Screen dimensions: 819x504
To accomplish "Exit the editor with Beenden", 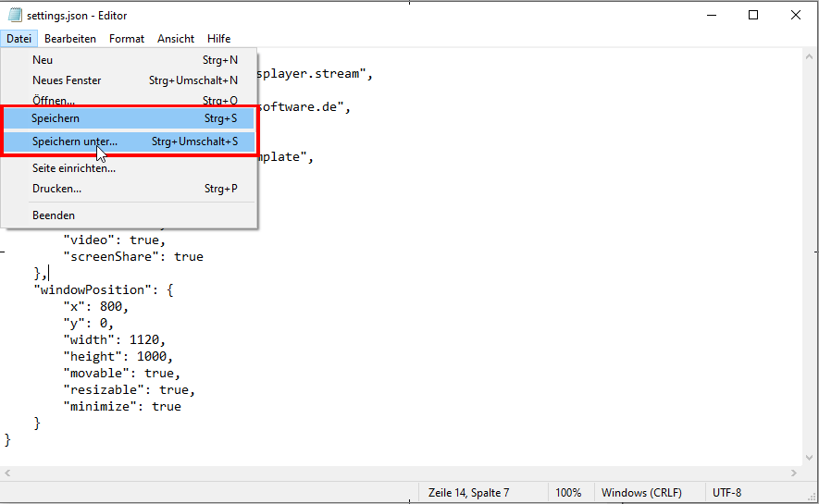I will coord(54,215).
